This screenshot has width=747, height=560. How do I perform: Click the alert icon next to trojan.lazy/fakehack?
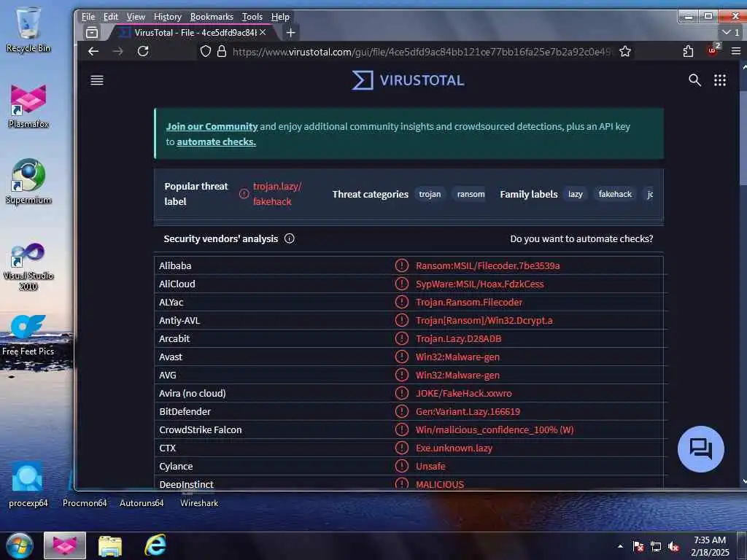click(x=244, y=194)
